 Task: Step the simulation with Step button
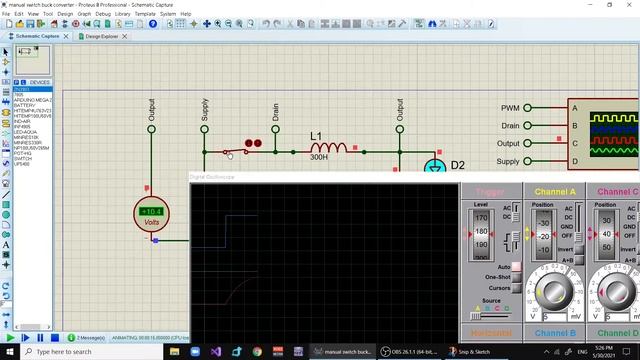(x=25, y=338)
